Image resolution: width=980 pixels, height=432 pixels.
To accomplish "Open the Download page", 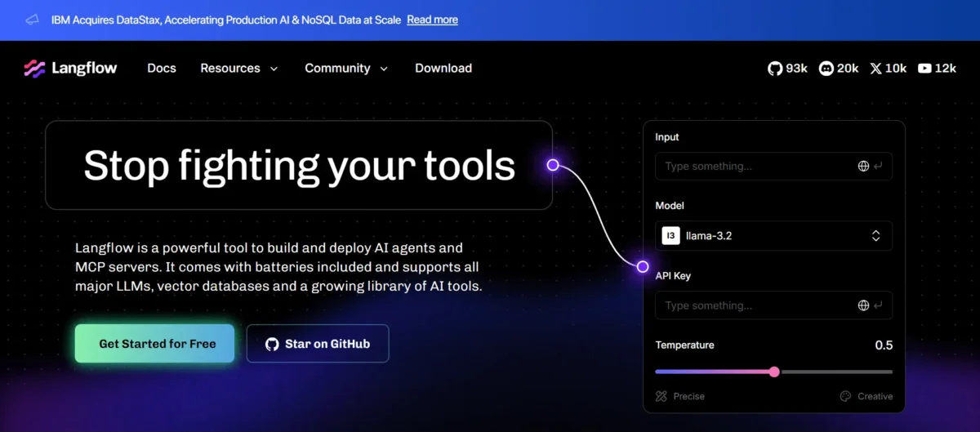I will click(443, 69).
